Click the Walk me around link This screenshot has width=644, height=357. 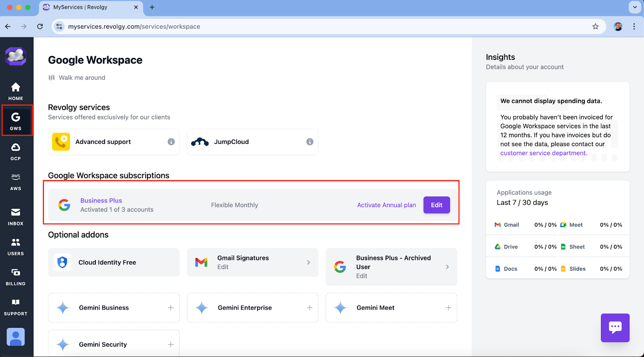pyautogui.click(x=77, y=78)
